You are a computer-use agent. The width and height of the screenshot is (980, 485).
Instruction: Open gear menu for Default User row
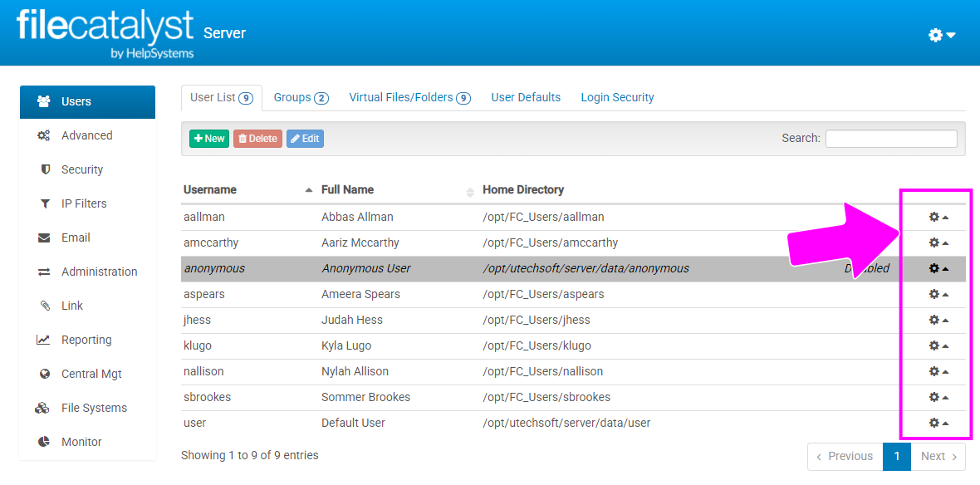pos(938,423)
